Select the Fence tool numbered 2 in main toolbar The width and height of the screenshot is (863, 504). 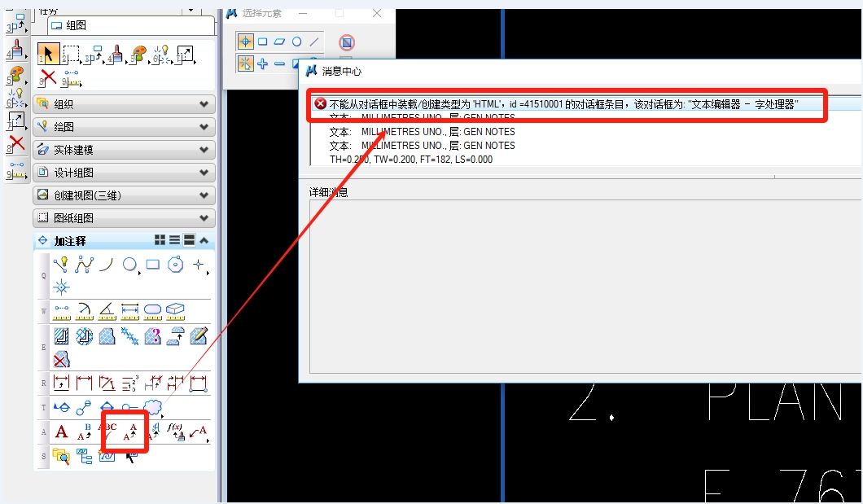coord(71,55)
